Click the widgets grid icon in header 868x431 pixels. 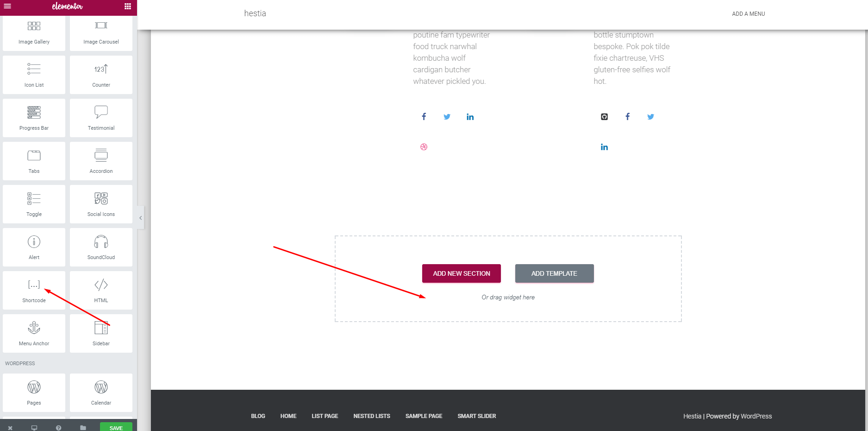(128, 6)
